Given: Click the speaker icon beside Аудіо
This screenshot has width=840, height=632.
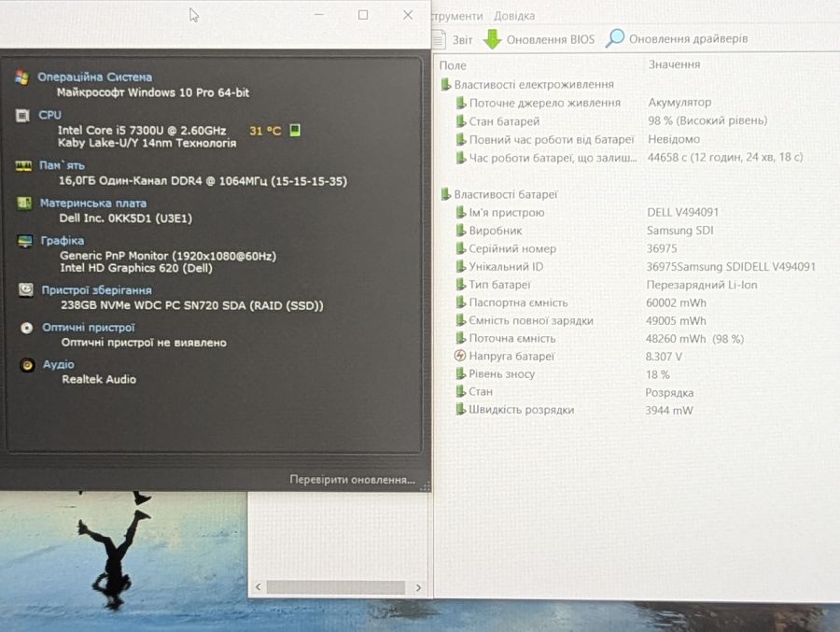Looking at the screenshot, I should 27,365.
